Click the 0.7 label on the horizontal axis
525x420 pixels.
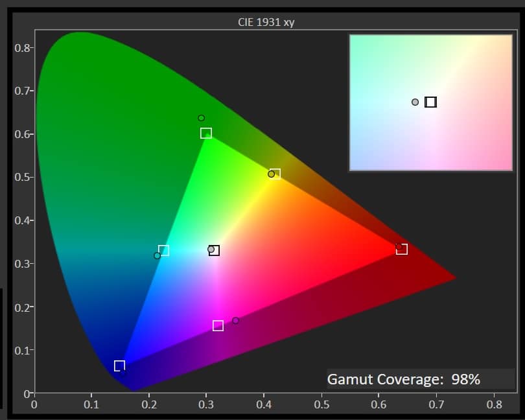point(436,404)
